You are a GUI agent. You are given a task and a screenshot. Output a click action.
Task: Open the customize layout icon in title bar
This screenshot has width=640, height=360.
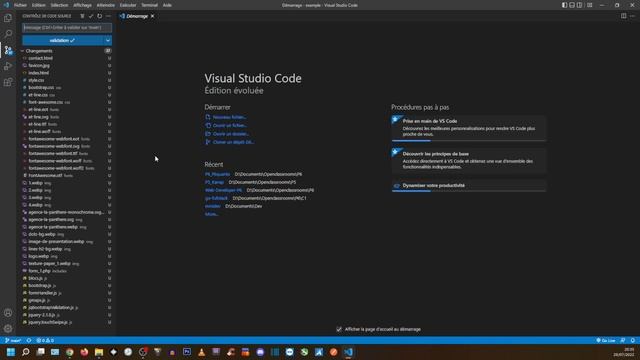590,5
